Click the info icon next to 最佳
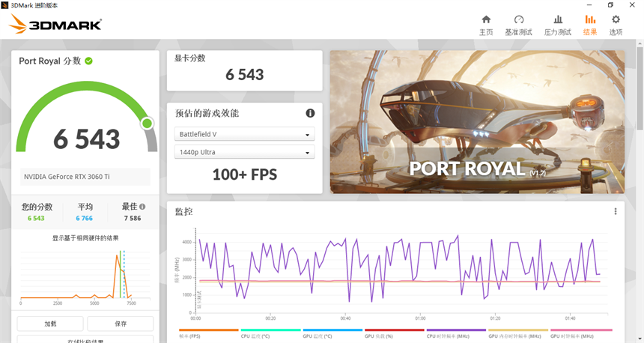Viewport: 644px width, 343px height. click(x=142, y=207)
